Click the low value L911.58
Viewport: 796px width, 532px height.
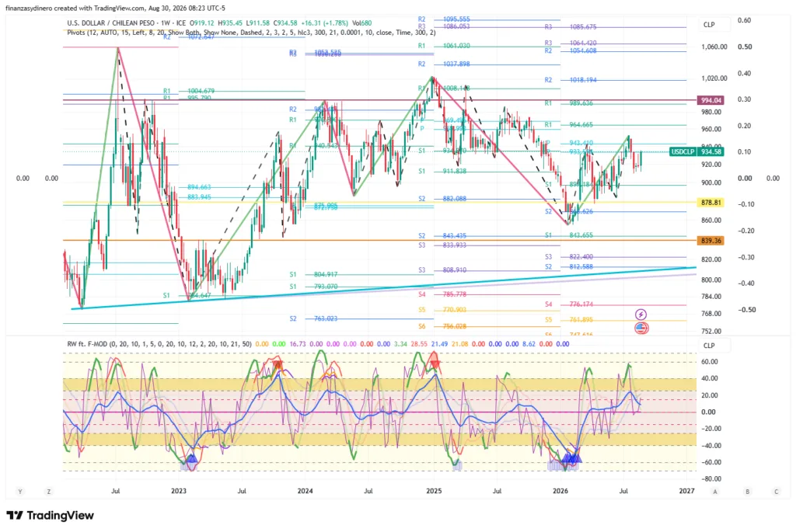tap(258, 23)
